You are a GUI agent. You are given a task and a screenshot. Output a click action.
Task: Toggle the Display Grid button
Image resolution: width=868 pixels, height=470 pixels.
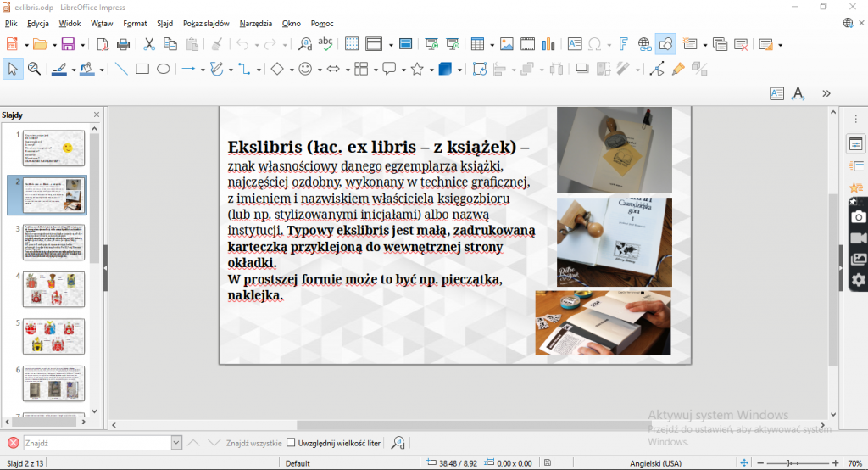point(351,44)
